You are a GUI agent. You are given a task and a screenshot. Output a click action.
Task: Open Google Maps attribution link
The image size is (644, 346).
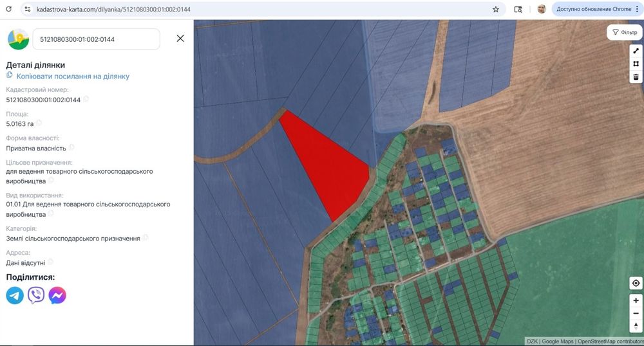557,341
